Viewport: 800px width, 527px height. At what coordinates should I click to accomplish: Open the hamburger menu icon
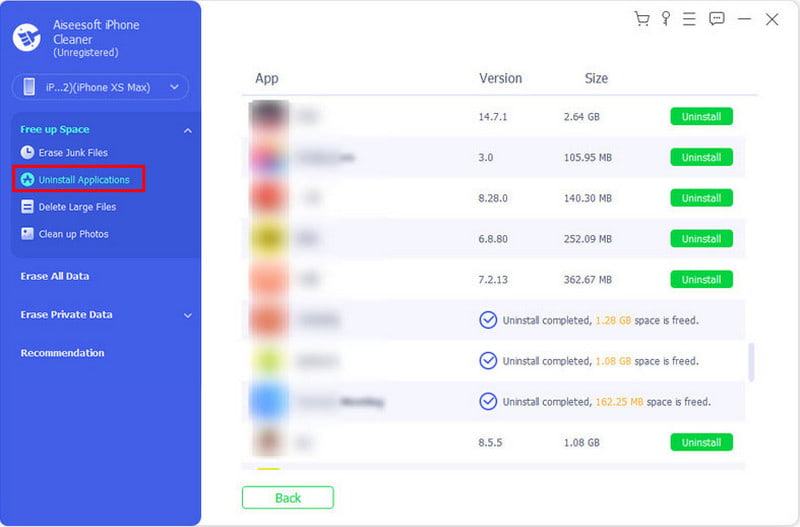pos(691,19)
